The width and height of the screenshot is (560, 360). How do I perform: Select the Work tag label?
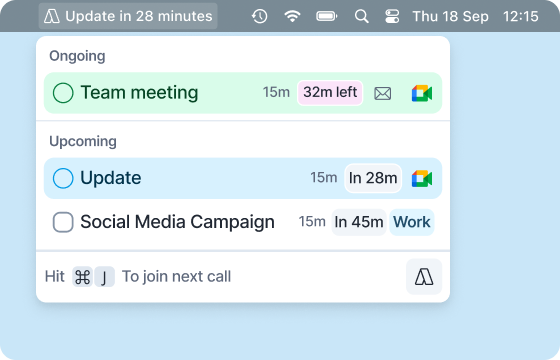point(412,222)
